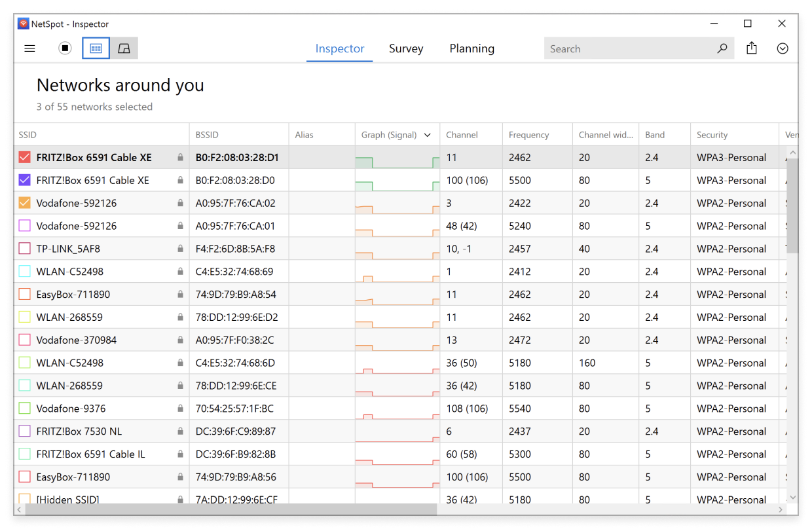Sort by SSID column header
This screenshot has width=812, height=529.
pos(101,135)
